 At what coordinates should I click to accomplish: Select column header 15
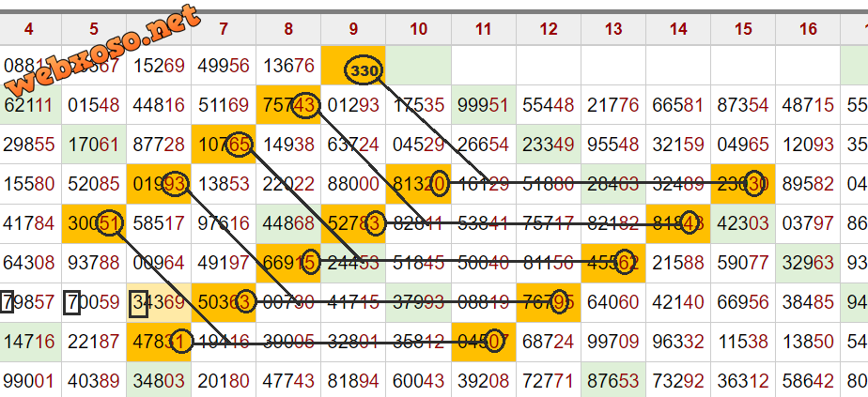[743, 29]
